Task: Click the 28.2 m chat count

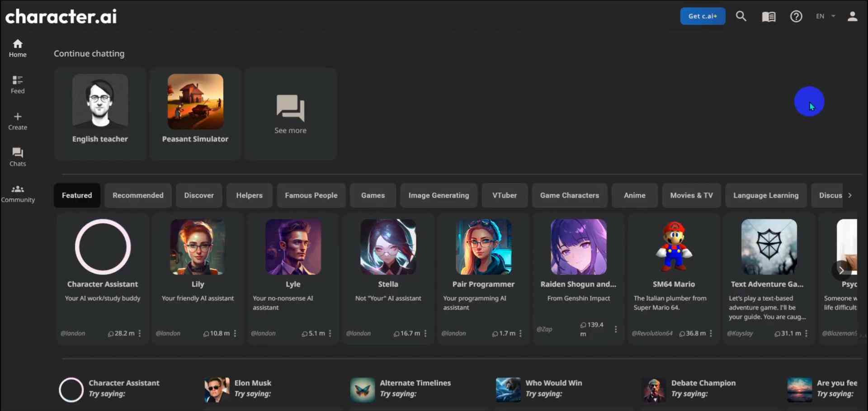Action: point(121,333)
